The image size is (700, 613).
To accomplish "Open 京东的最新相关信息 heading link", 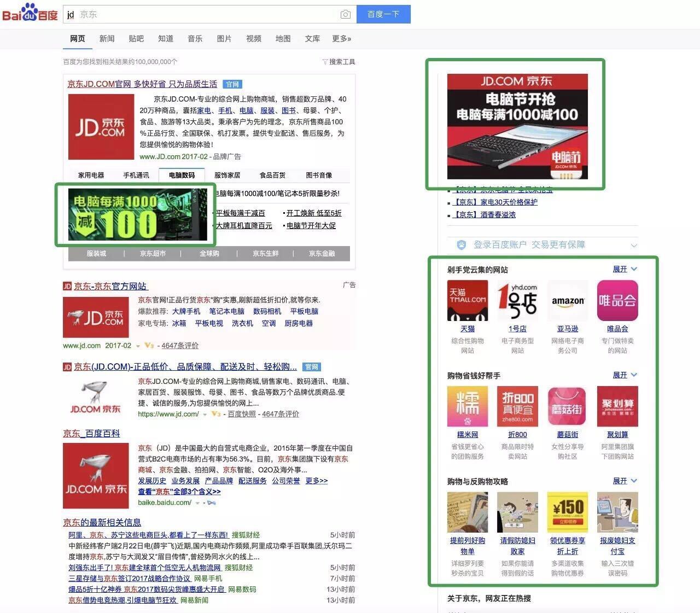I will [x=102, y=523].
